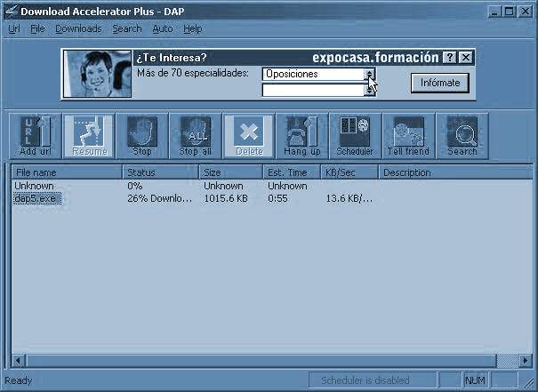Close the Download Accelerator Plus window

(x=526, y=12)
